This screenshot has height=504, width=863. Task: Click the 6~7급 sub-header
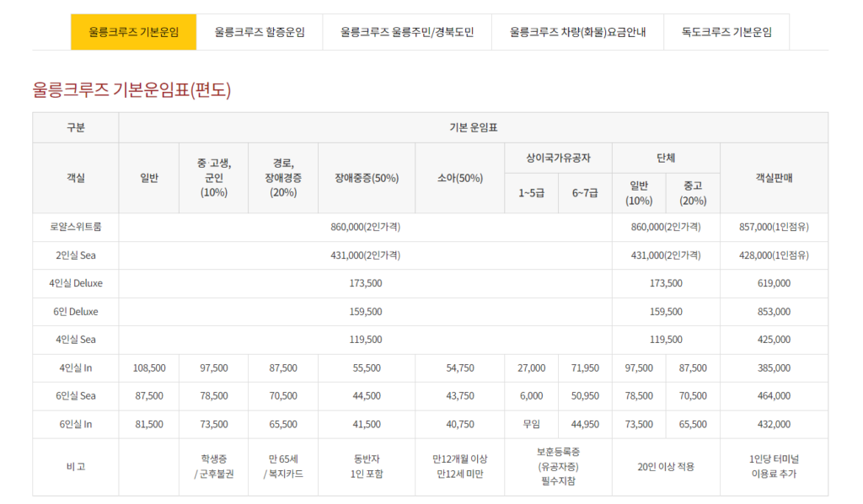585,193
